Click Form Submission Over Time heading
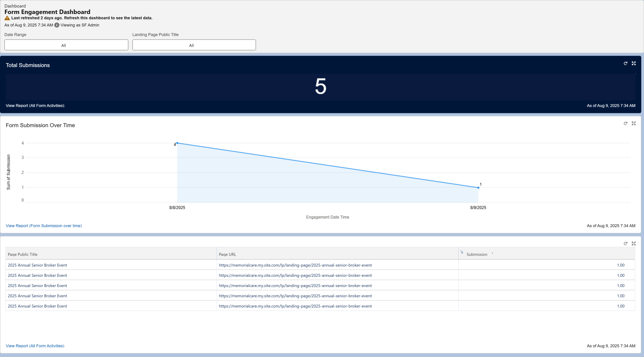This screenshot has width=644, height=357. (x=40, y=125)
